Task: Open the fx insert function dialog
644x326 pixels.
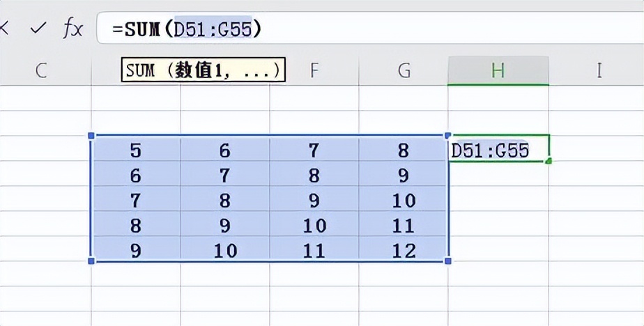Action: click(x=73, y=29)
